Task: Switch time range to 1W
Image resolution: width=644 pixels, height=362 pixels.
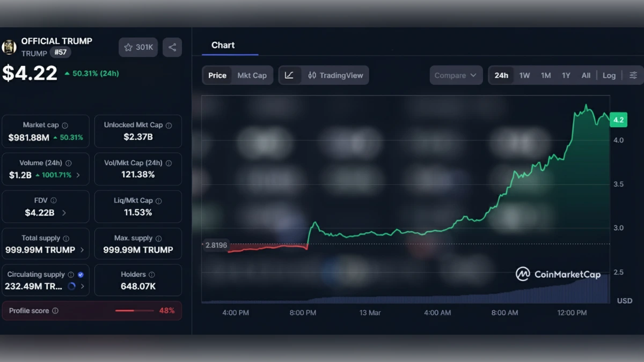Action: pyautogui.click(x=524, y=75)
